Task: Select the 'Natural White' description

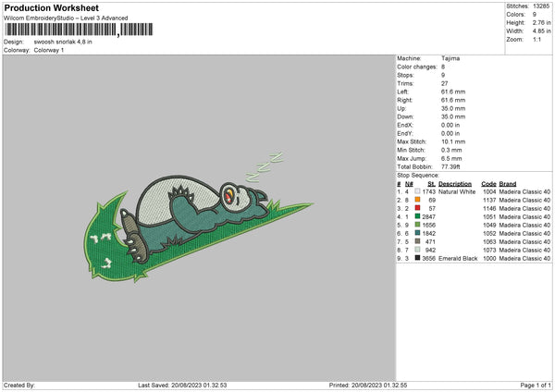Action: point(457,191)
